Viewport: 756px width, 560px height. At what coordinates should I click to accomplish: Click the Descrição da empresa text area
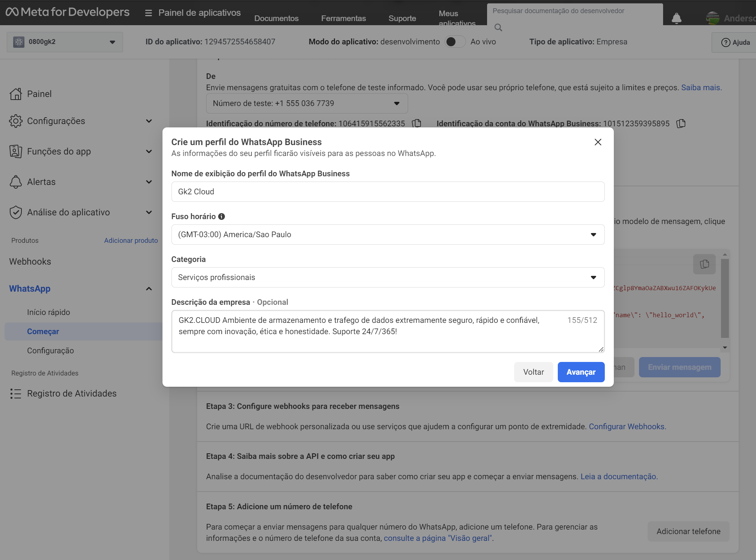click(388, 331)
